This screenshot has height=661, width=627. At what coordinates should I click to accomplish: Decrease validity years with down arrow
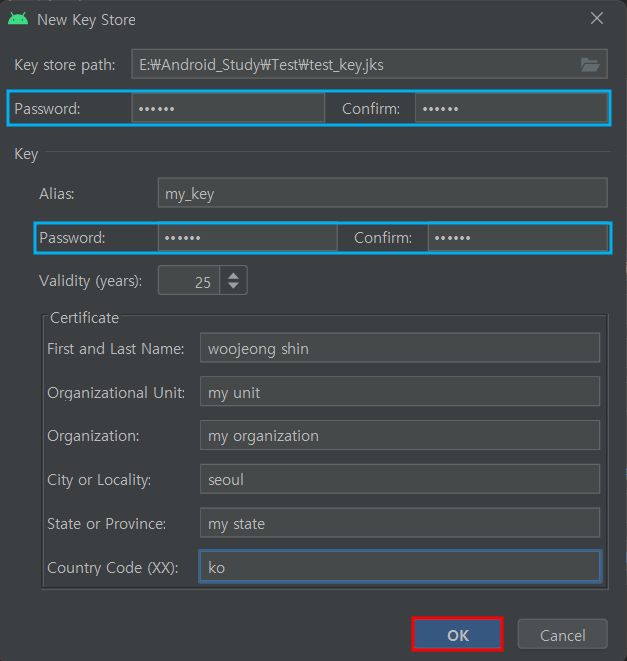[233, 286]
